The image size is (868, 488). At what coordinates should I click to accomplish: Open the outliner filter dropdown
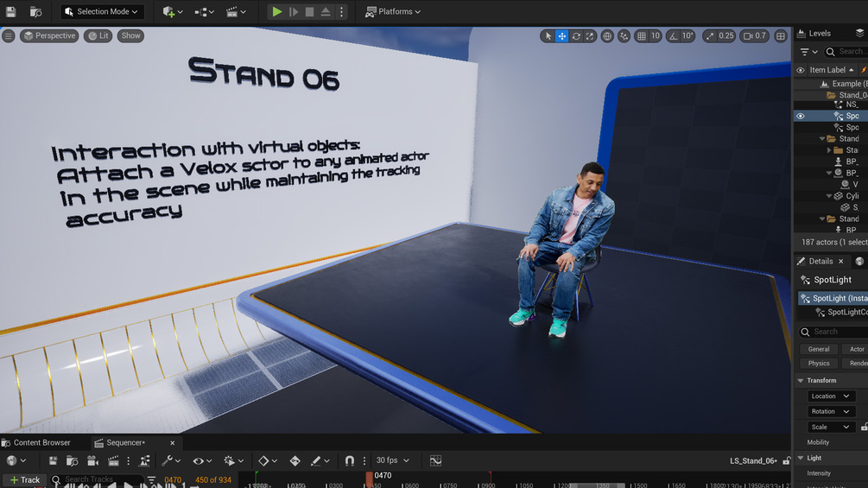tap(808, 52)
